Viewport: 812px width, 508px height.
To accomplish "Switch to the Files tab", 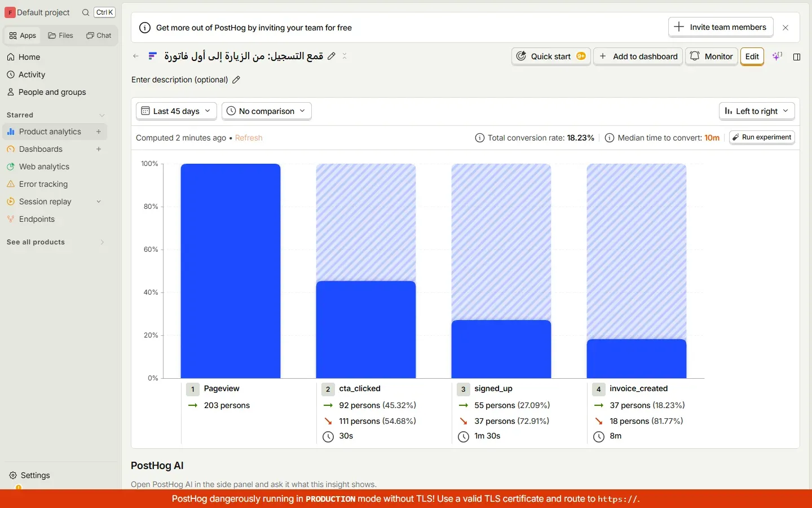I will pos(61,36).
